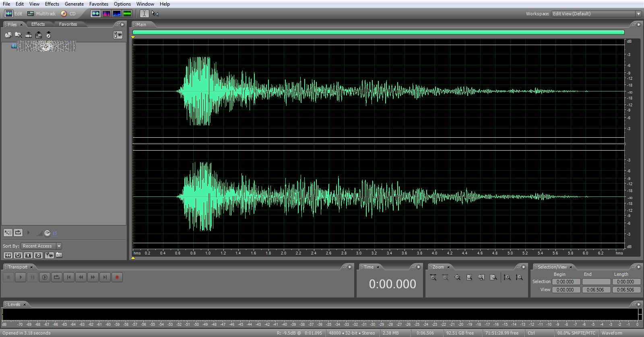Switch to Multitrack view
The width and height of the screenshot is (644, 337).
41,14
